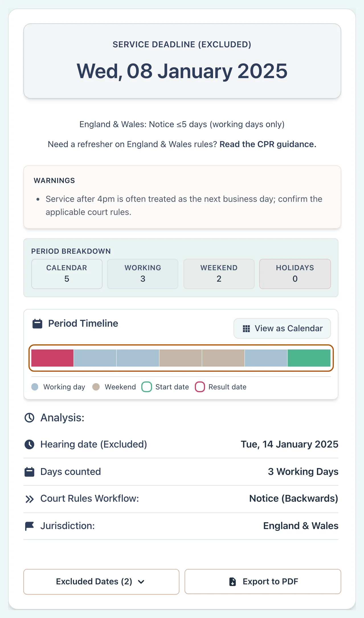Select the Weekend 2 breakdown tile
The width and height of the screenshot is (364, 618).
219,274
